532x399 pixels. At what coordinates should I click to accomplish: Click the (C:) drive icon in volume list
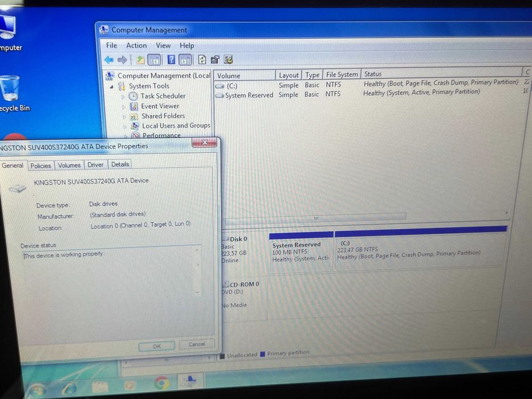[220, 86]
